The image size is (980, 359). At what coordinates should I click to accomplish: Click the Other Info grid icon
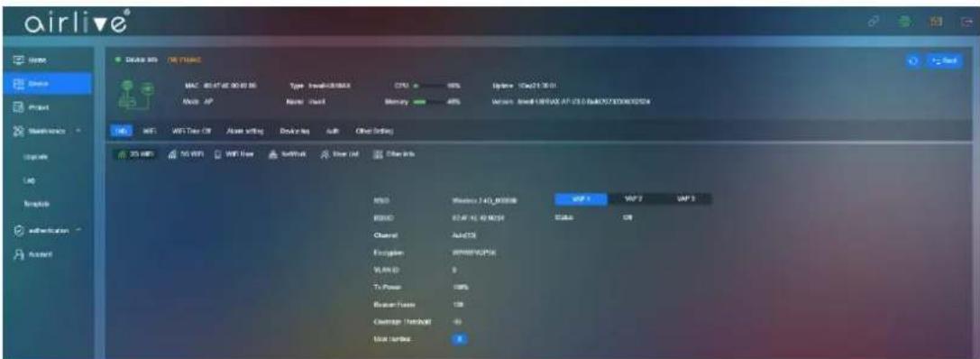(377, 154)
